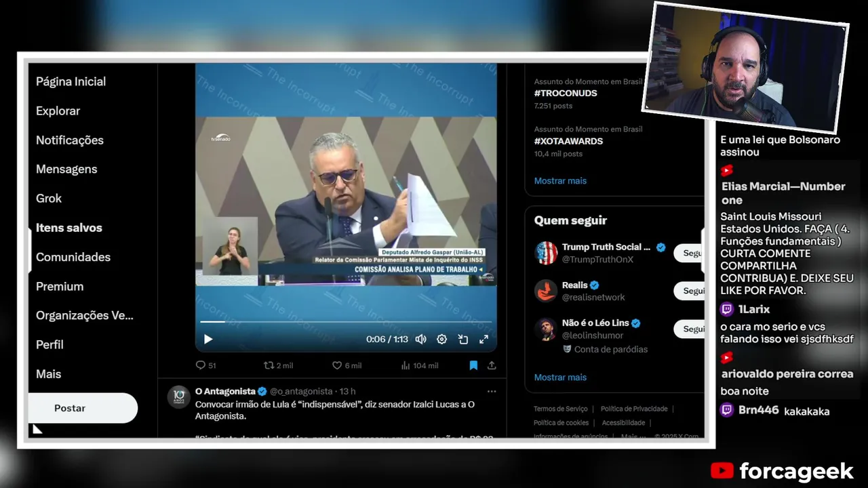Click the 7.251 posts count

coord(553,106)
